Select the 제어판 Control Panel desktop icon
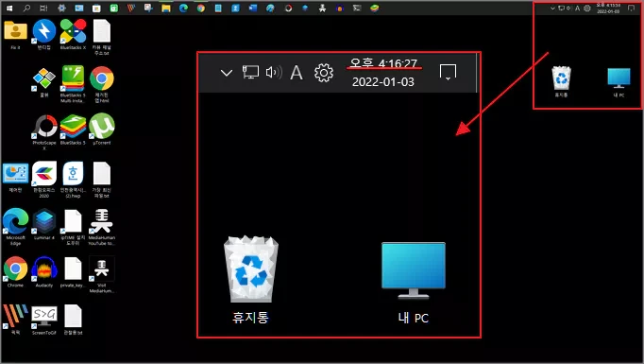Viewport: 644px width, 364px height. click(x=16, y=178)
